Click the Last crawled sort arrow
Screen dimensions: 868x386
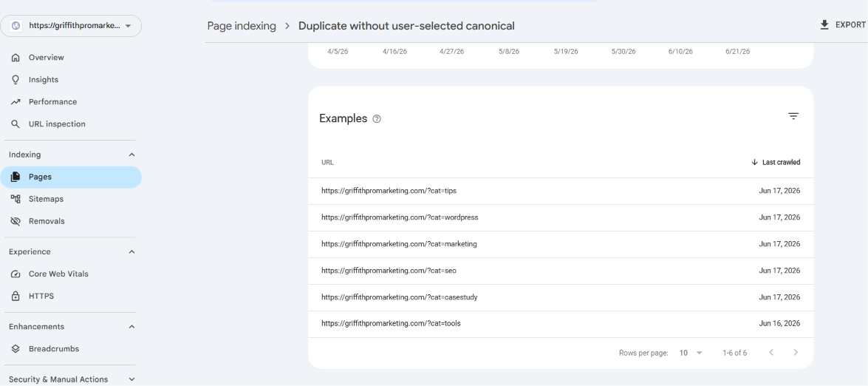(x=754, y=162)
